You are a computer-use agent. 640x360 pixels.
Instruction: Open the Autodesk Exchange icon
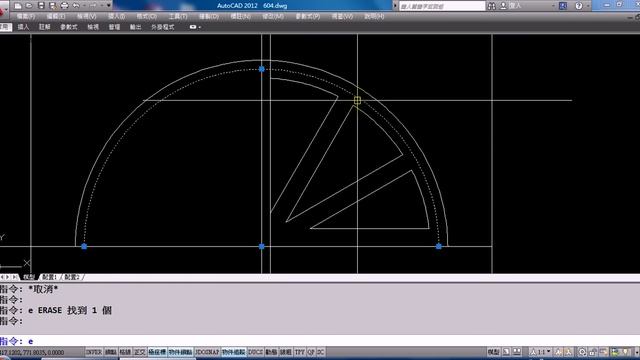click(563, 6)
